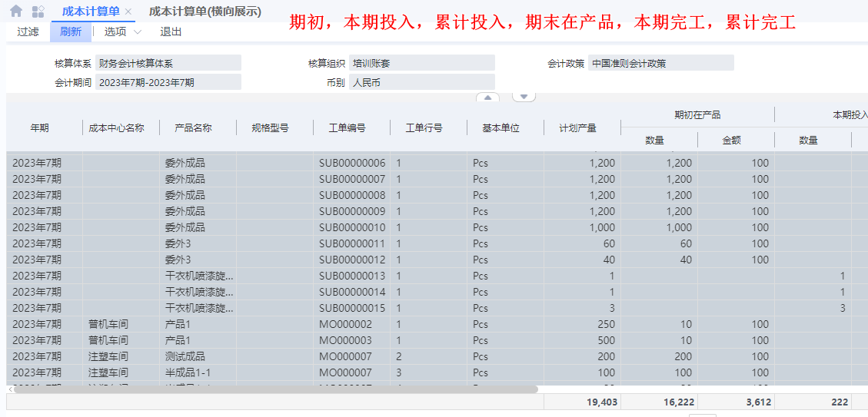
Task: Select the 成本计算单 tab
Action: (x=90, y=12)
